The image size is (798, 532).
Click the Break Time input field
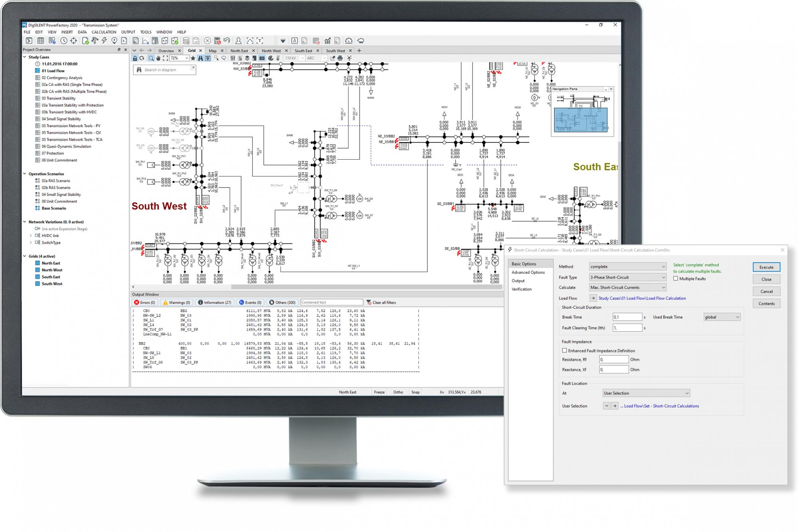pyautogui.click(x=627, y=317)
